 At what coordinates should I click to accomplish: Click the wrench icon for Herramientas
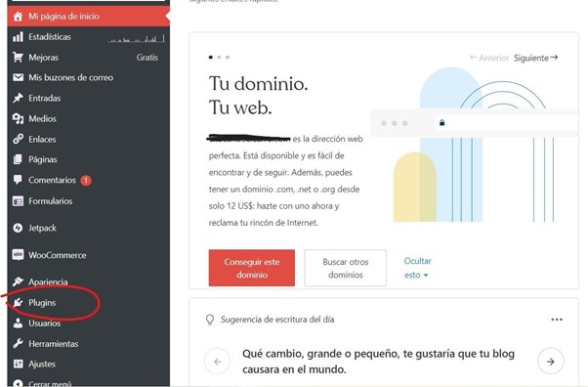tap(18, 343)
